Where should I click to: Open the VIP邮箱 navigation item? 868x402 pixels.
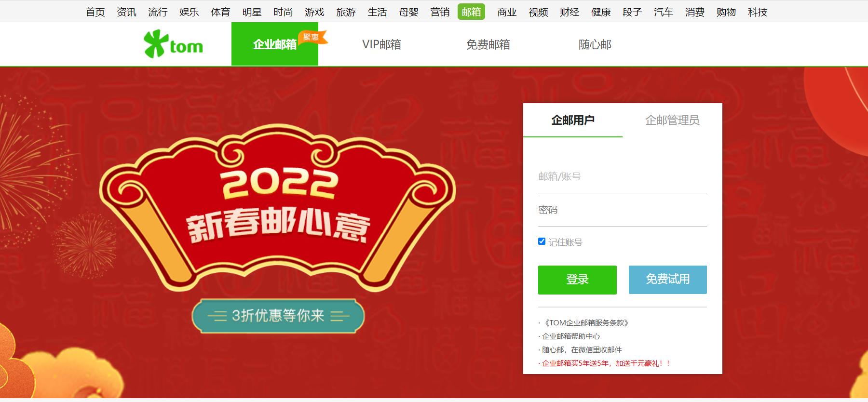pyautogui.click(x=381, y=44)
